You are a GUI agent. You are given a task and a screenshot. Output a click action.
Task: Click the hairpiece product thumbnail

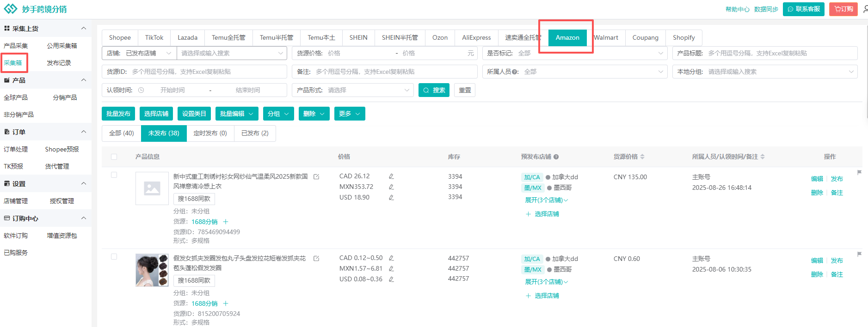coord(152,270)
